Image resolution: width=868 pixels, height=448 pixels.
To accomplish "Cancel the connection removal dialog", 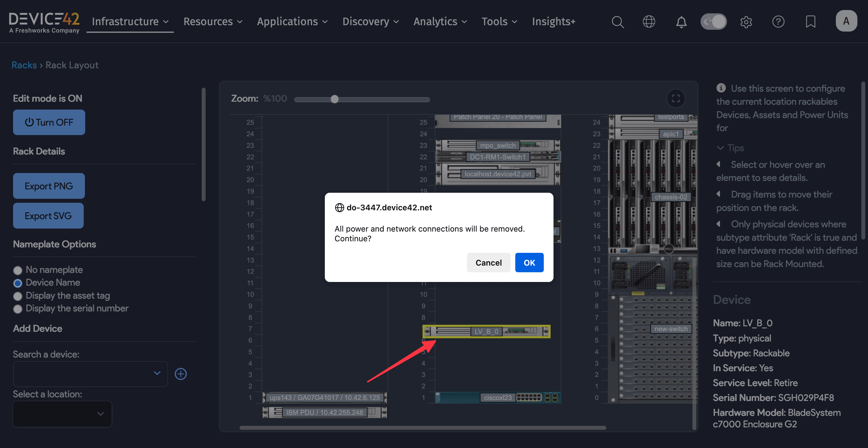I will (488, 263).
